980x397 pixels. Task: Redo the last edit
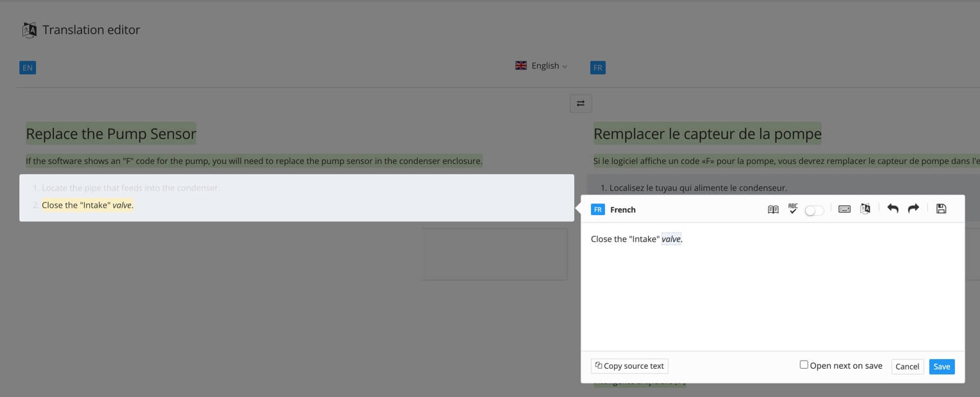click(x=913, y=209)
